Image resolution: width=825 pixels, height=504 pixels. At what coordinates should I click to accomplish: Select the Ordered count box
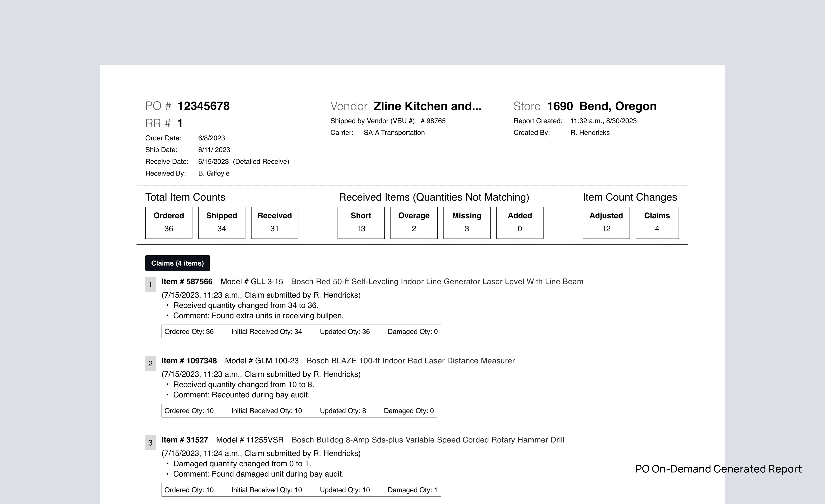point(168,223)
